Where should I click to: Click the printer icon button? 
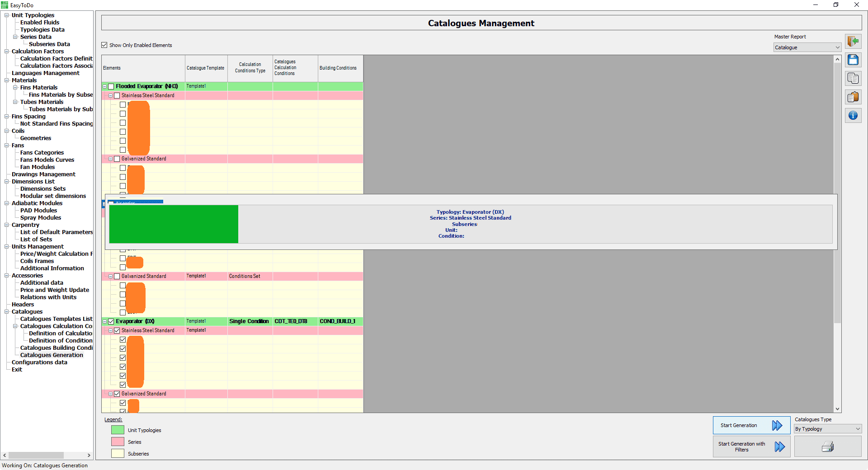827,447
